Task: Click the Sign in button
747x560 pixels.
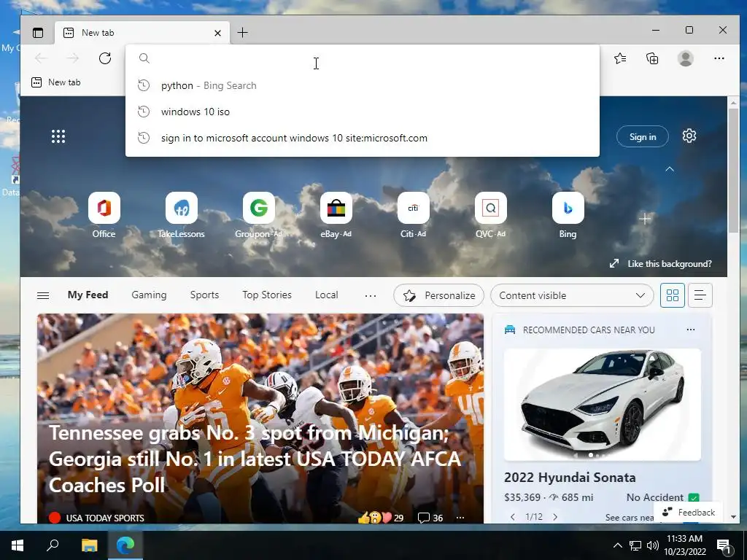Action: click(642, 136)
